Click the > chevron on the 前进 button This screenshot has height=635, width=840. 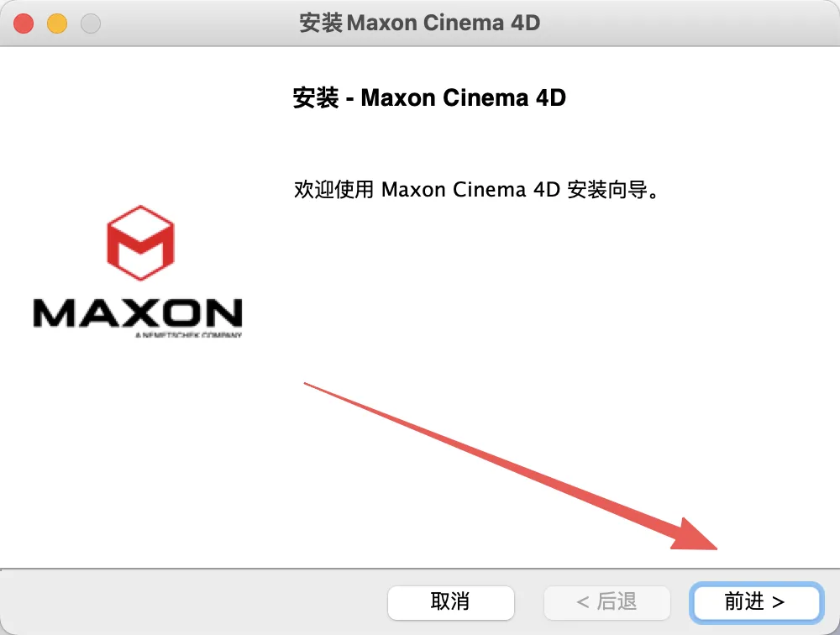[779, 602]
